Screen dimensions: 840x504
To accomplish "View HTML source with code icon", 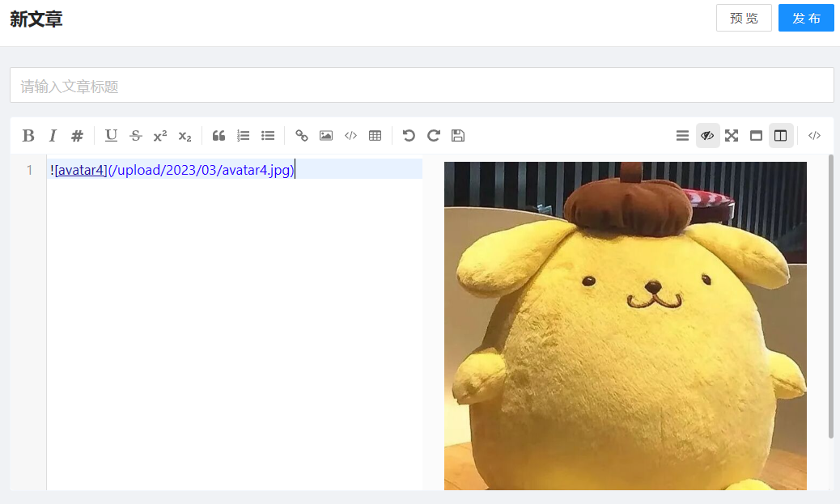I will (814, 136).
